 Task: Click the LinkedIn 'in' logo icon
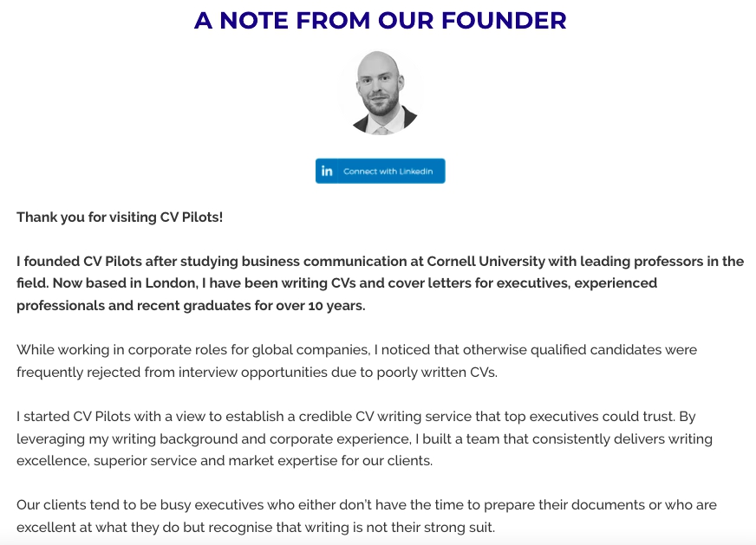327,171
